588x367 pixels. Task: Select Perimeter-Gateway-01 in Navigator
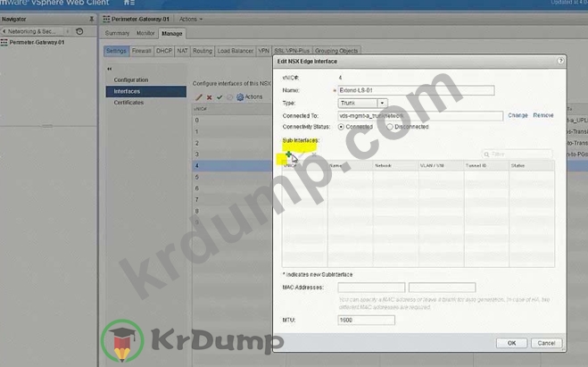tap(37, 42)
